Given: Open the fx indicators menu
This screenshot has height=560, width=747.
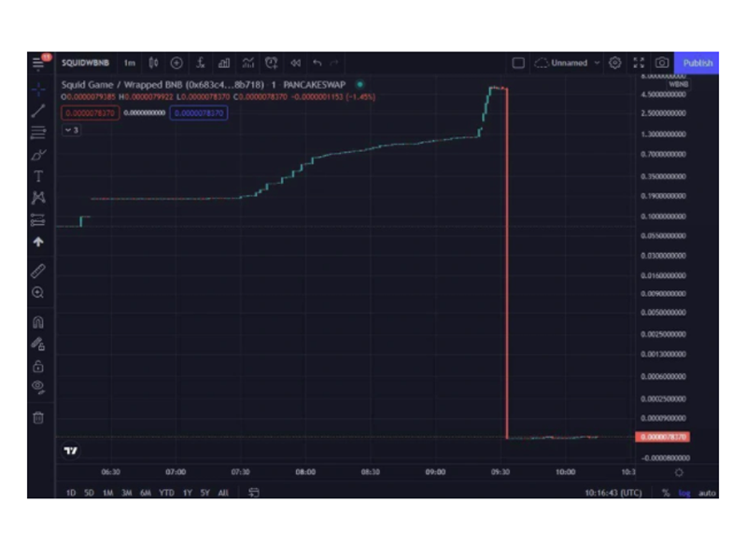Looking at the screenshot, I should pyautogui.click(x=201, y=63).
